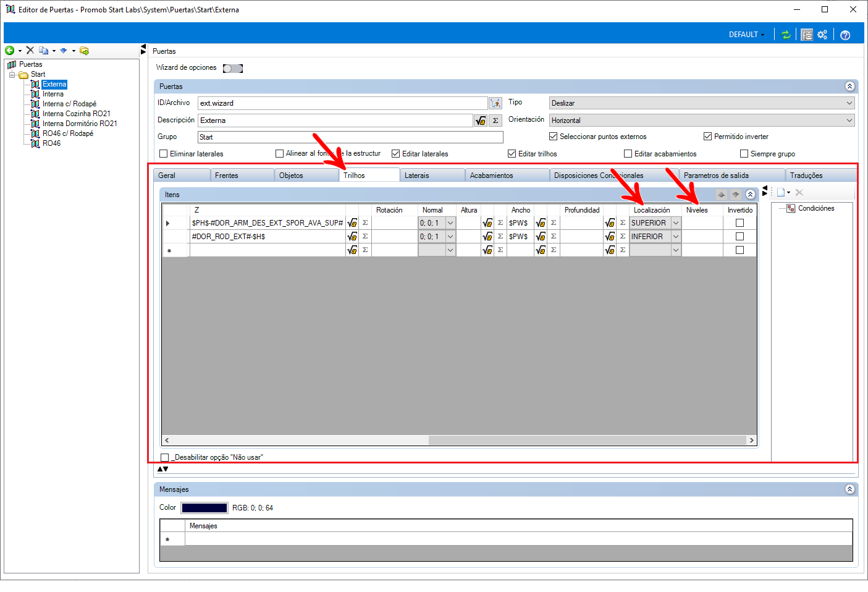Check Invertido for the SUPERIOR row
868x592 pixels.
point(739,223)
